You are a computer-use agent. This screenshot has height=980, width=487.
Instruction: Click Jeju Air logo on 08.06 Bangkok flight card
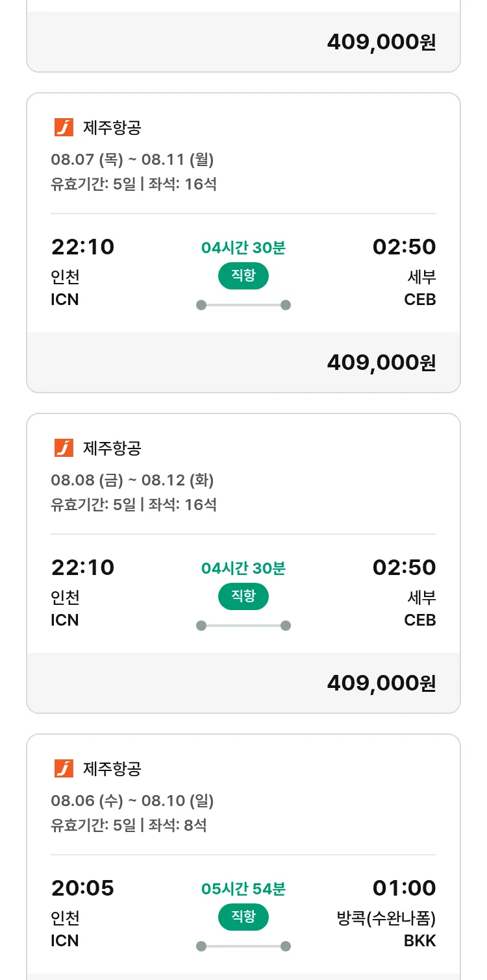(x=64, y=768)
